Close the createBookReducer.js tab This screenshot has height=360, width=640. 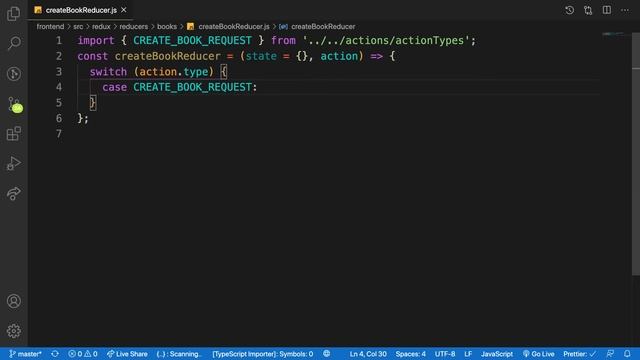124,10
